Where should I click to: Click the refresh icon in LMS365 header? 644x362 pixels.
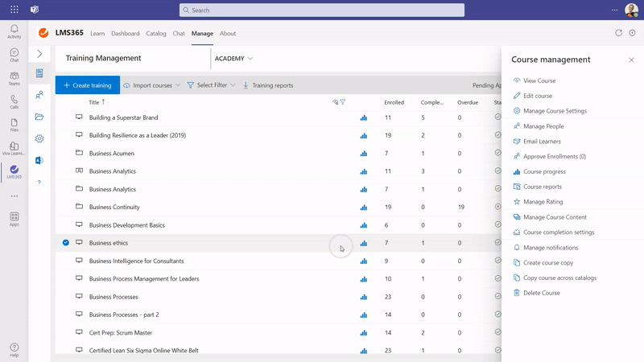(x=618, y=33)
